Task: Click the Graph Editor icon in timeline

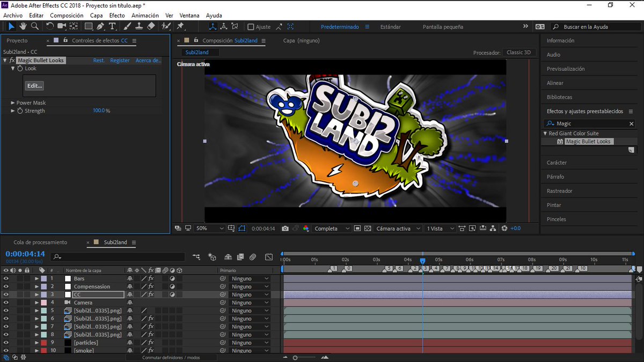Action: (x=268, y=257)
